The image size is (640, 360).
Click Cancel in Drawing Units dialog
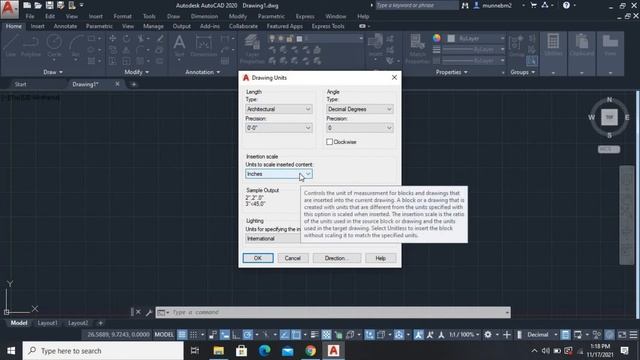pyautogui.click(x=293, y=258)
